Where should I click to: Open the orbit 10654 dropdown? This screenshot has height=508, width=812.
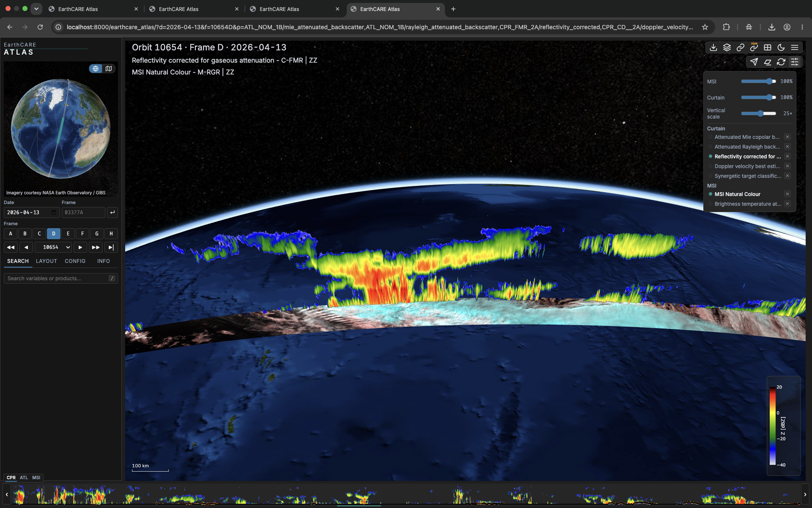click(x=53, y=247)
